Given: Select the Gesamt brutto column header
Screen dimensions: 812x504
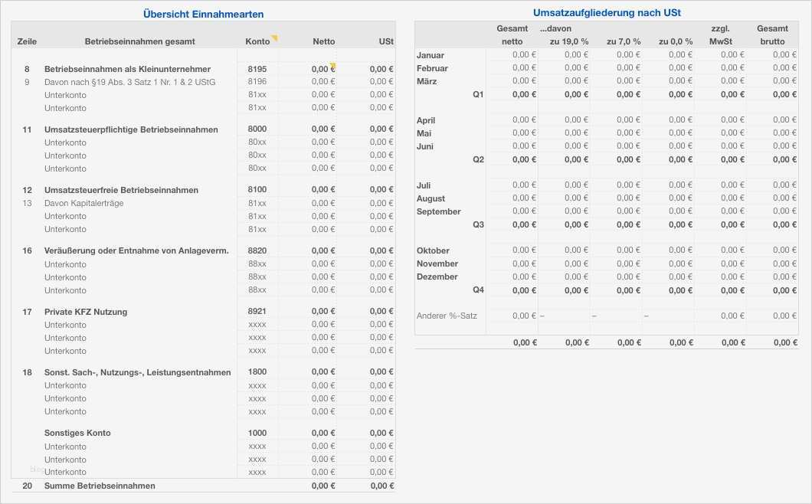Looking at the screenshot, I should (773, 36).
